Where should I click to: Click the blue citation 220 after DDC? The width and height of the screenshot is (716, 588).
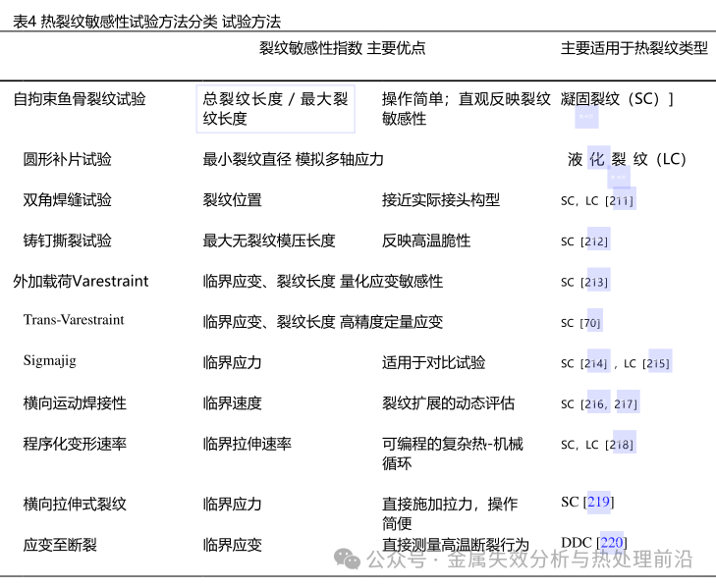[x=611, y=543]
